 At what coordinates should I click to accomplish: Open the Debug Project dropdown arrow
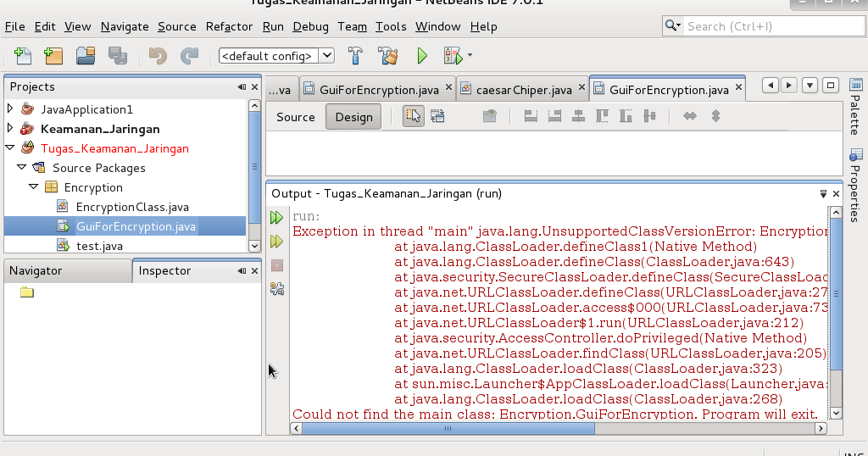(x=470, y=55)
